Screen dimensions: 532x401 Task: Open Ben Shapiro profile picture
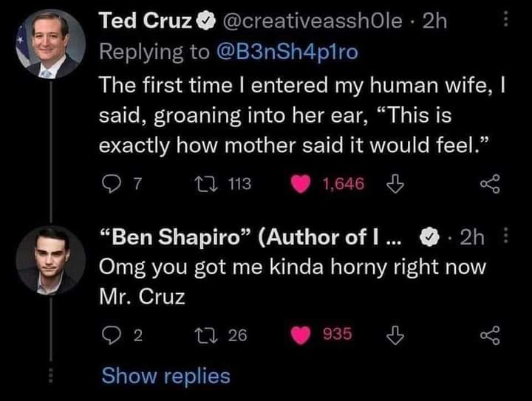tap(50, 261)
